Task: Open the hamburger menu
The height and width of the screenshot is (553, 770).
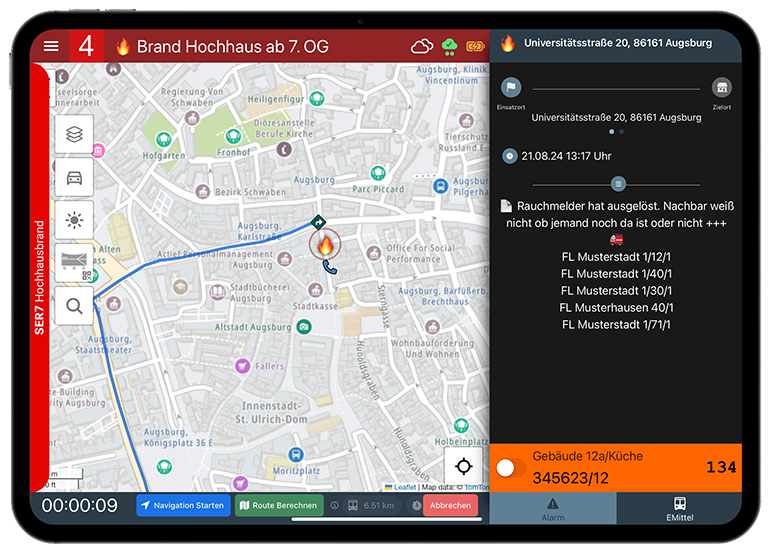Action: pyautogui.click(x=51, y=46)
